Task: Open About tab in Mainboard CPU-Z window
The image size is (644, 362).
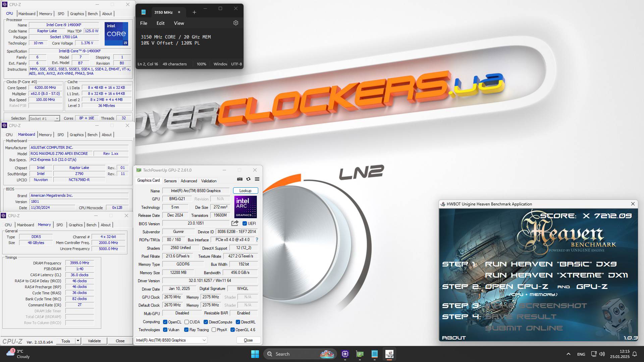Action: tap(107, 135)
